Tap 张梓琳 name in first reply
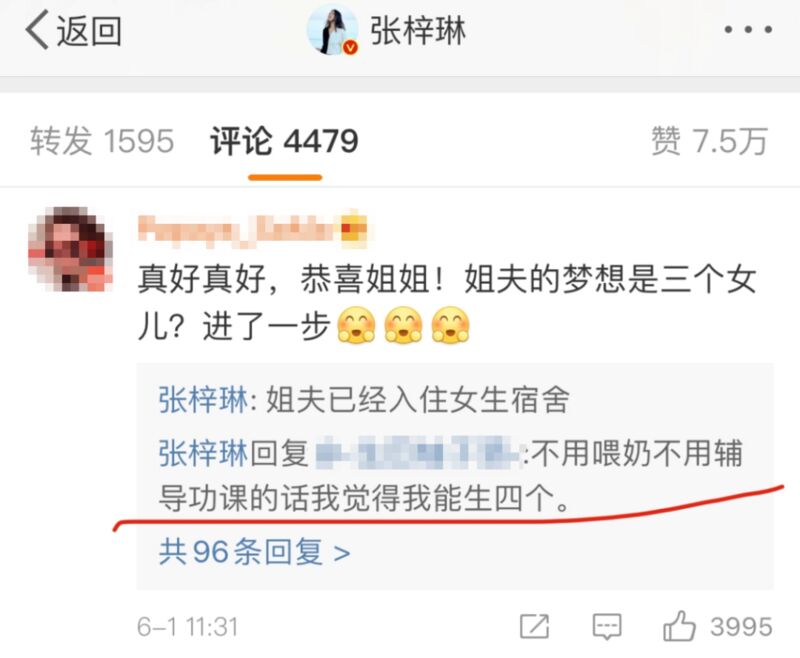 (x=203, y=399)
